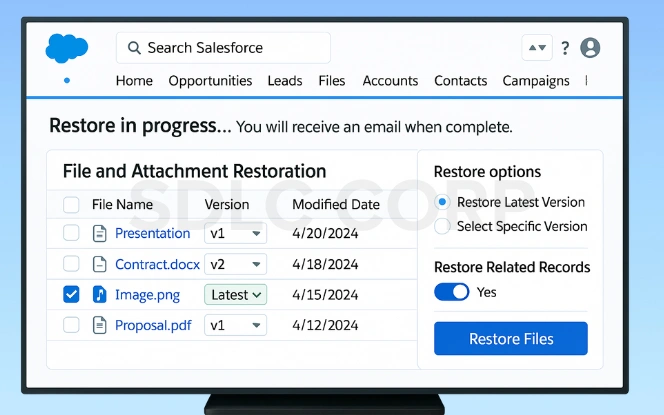Open the up-down arrows switcher button
This screenshot has width=664, height=415.
click(x=537, y=47)
